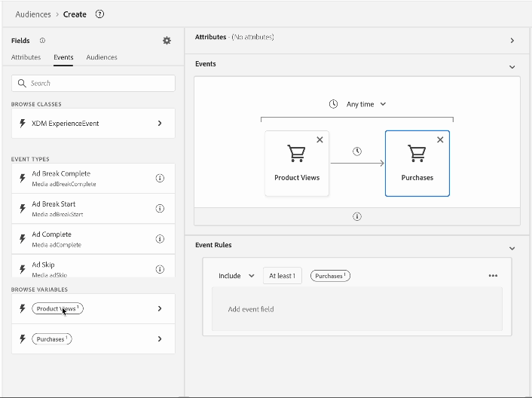The height and width of the screenshot is (398, 532).
Task: Open the Include dropdown in Event Rules
Action: point(236,276)
